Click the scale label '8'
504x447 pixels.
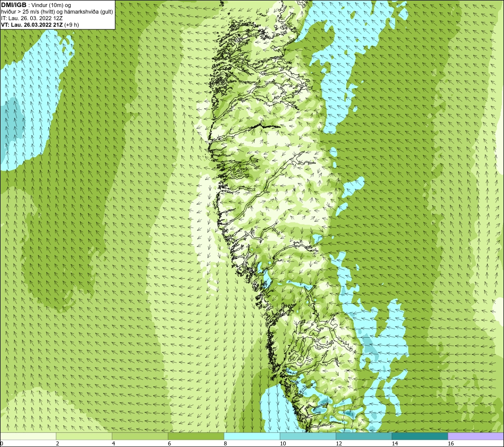(225, 444)
